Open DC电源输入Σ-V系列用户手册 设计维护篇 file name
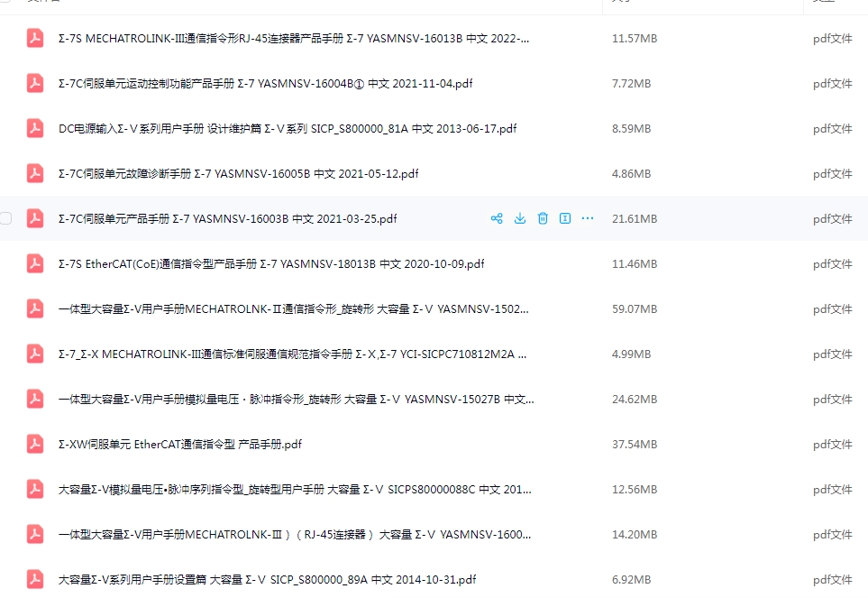Viewport: 868px width, 598px height. (x=288, y=128)
